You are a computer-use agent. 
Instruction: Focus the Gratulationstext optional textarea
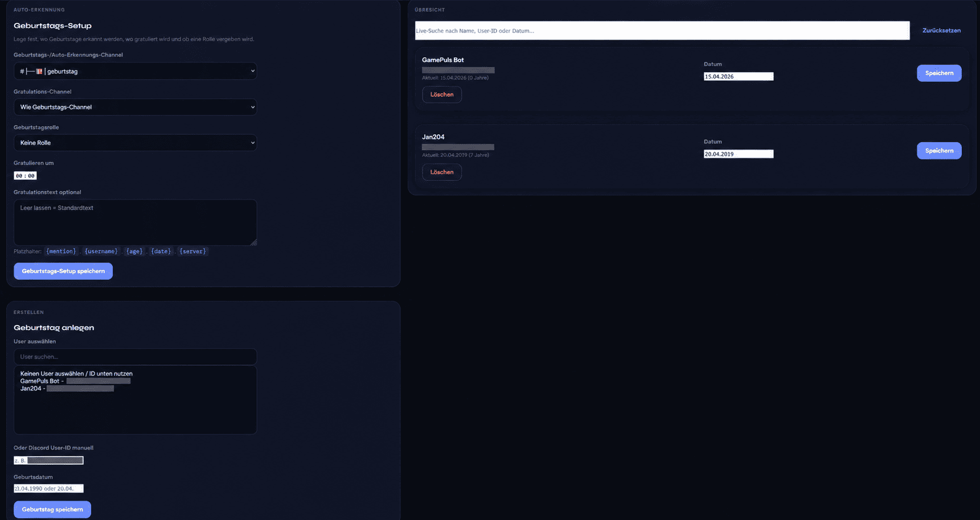point(135,222)
